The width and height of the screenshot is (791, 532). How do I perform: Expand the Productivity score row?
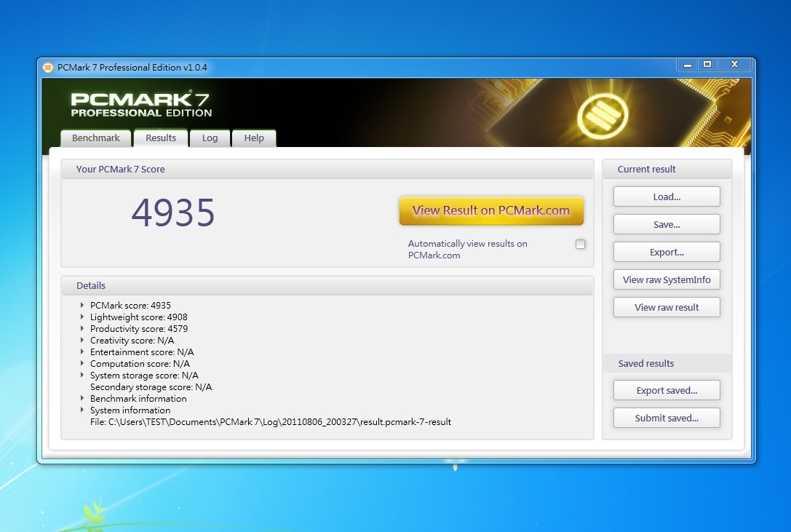pyautogui.click(x=82, y=329)
